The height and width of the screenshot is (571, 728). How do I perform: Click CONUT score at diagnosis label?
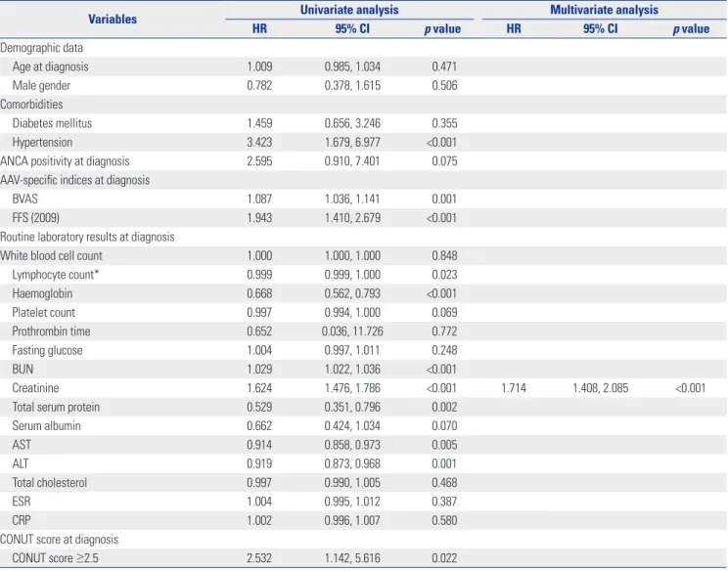point(59,540)
